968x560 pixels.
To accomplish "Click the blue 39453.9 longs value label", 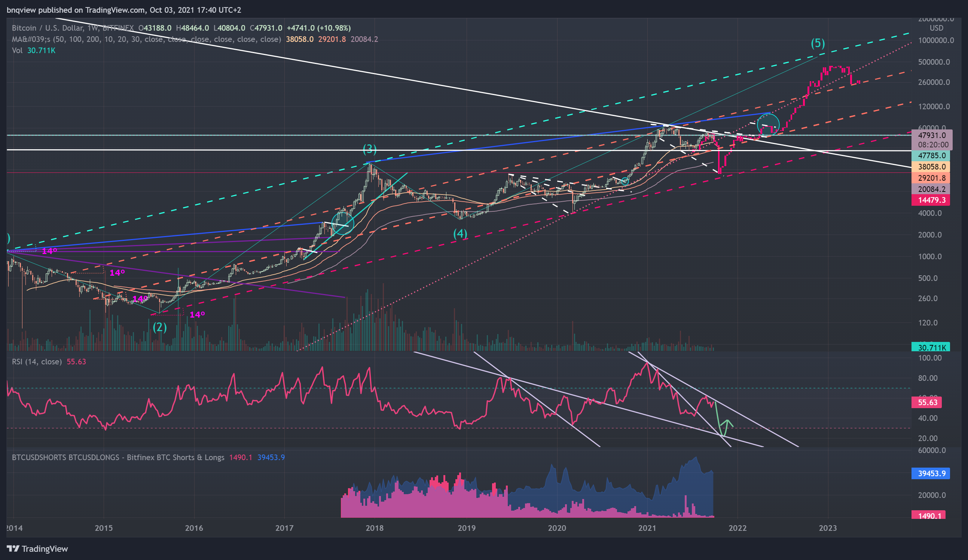I will tap(930, 473).
